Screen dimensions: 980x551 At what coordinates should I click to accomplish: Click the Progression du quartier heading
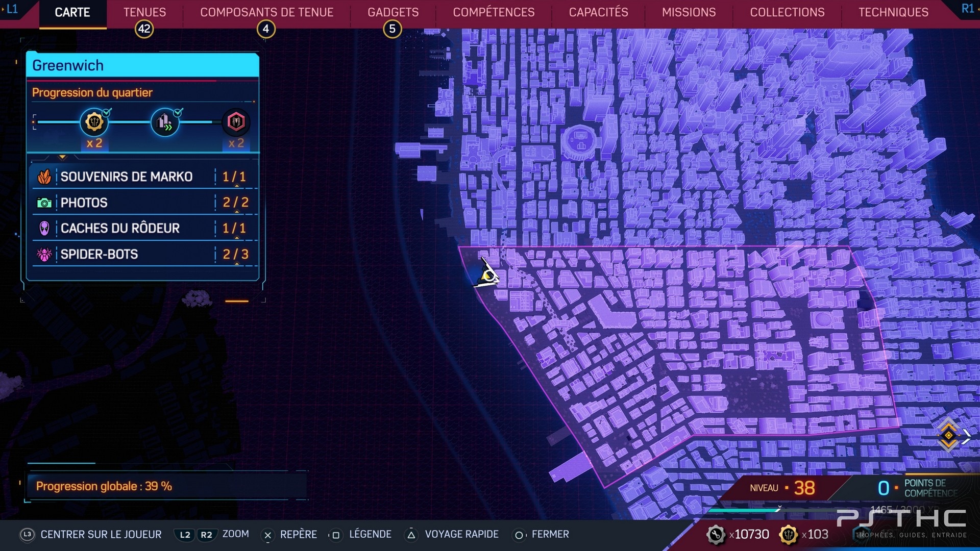click(x=92, y=92)
